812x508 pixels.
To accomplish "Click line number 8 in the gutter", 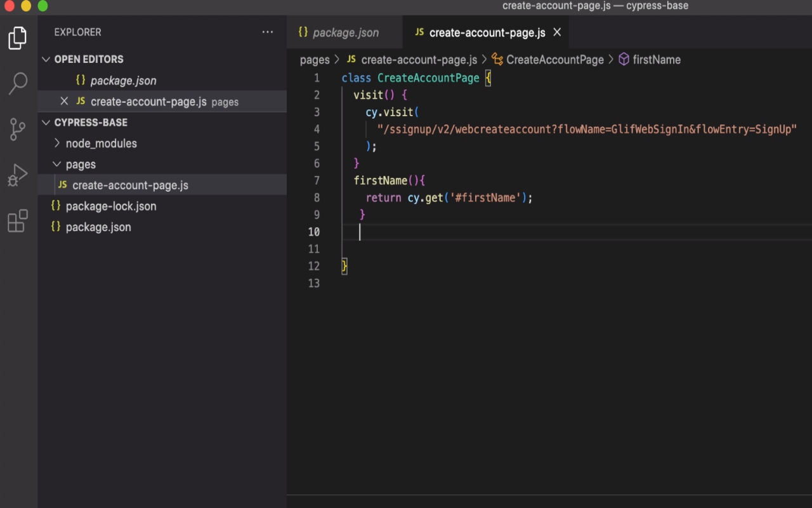I will tap(317, 197).
